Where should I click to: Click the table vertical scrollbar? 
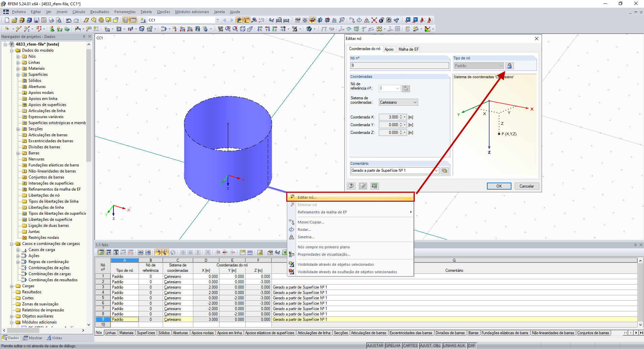tap(640, 293)
